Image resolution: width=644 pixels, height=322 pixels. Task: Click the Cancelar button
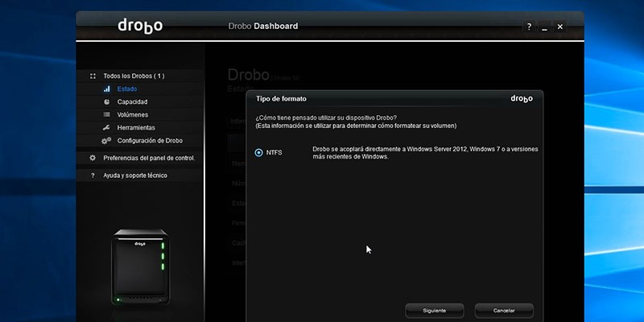(x=504, y=311)
